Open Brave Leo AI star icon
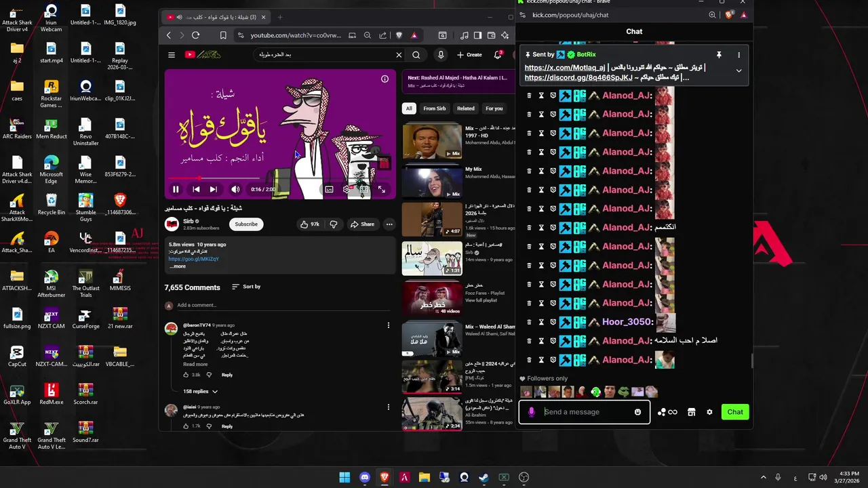This screenshot has height=488, width=868. point(505,35)
